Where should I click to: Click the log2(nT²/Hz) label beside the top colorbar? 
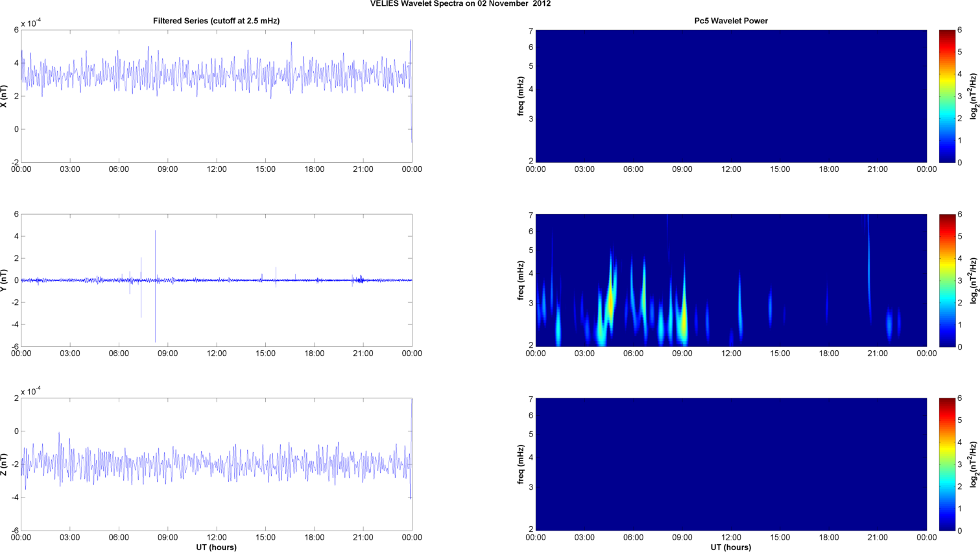974,96
